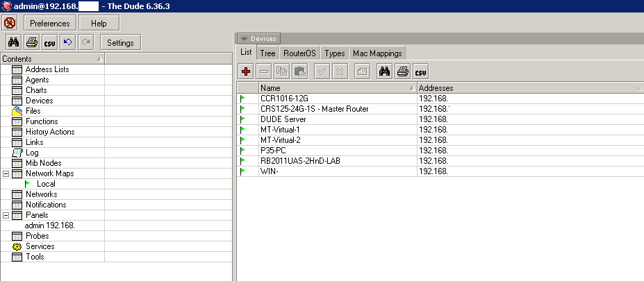Switch to the Types tab

pos(335,53)
